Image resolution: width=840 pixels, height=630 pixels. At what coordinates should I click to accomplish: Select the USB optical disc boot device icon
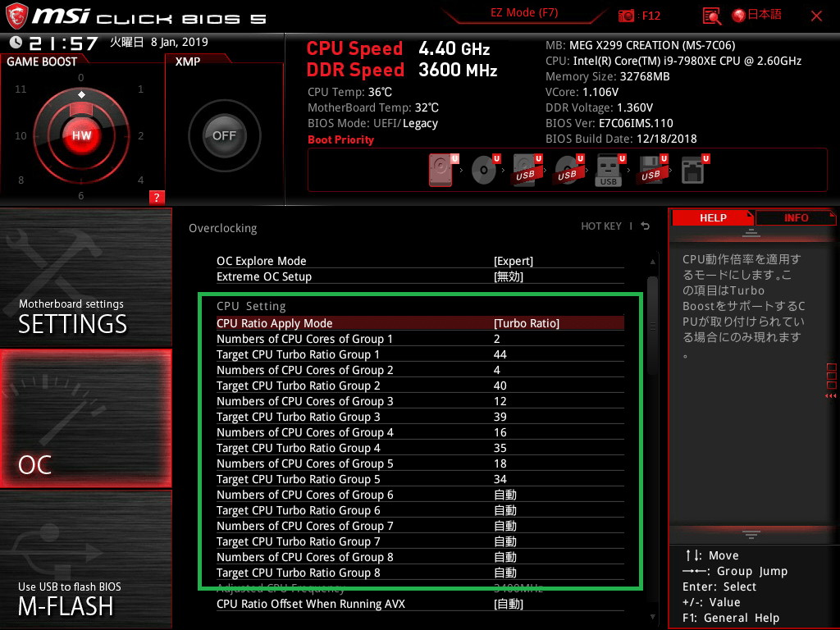568,171
